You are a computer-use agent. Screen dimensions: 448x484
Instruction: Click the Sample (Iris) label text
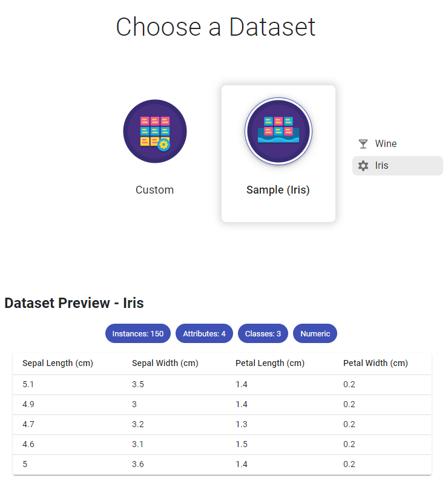coord(278,190)
